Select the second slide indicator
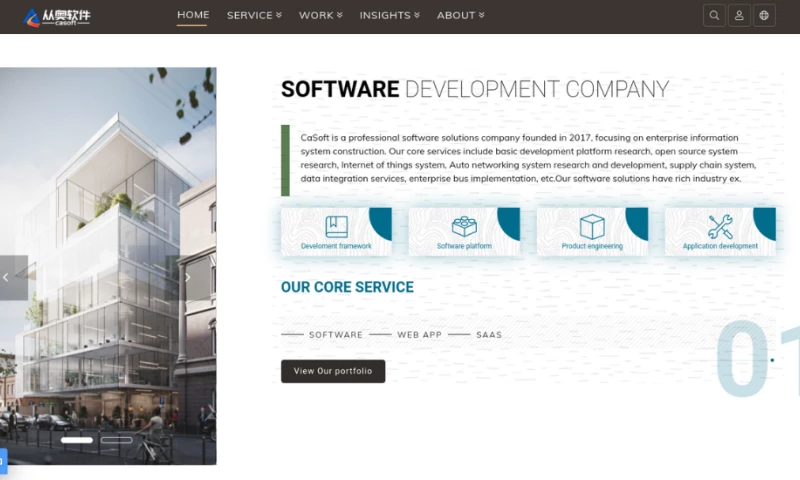 [116, 440]
